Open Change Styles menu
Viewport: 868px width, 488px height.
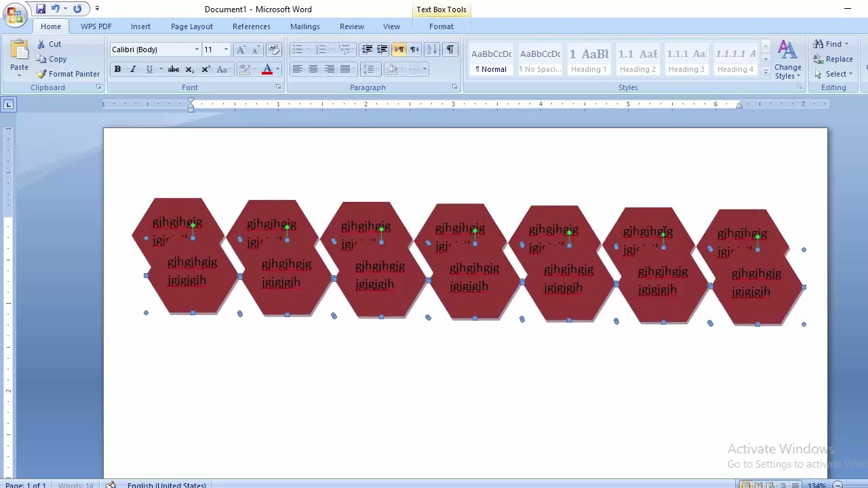point(787,60)
